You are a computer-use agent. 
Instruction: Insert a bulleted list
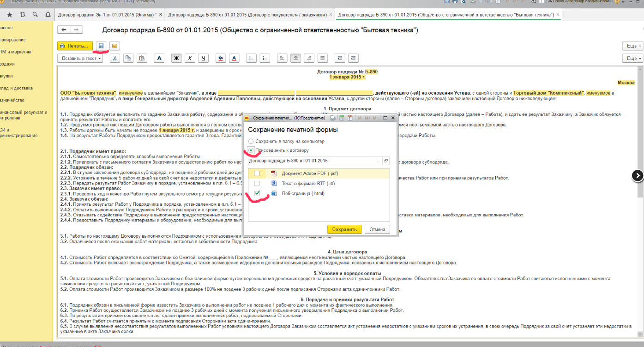(252, 58)
